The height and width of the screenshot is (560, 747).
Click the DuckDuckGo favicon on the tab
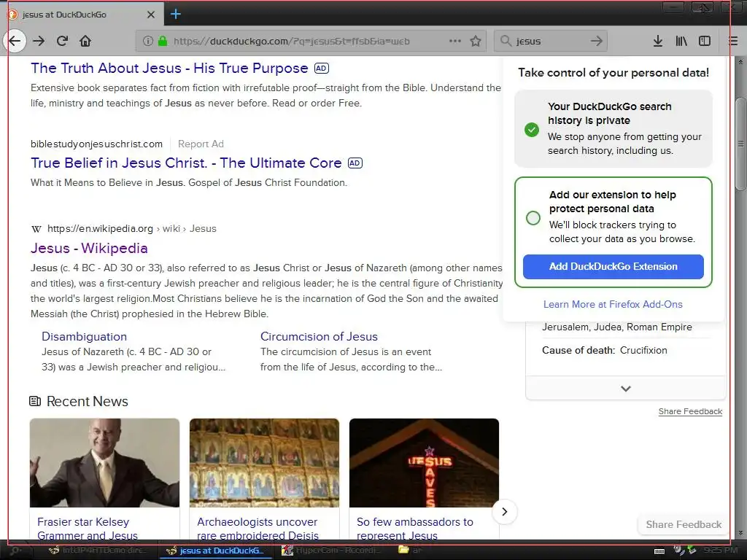pyautogui.click(x=13, y=15)
